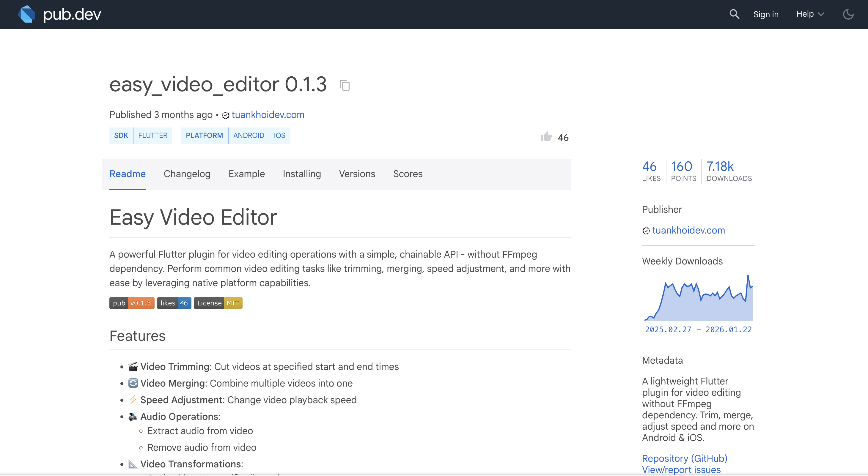Viewport: 868px width, 476px height.
Task: Toggle dark mode with the moon icon
Action: click(x=848, y=14)
